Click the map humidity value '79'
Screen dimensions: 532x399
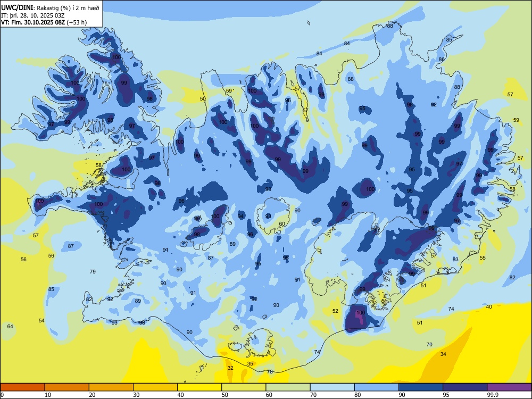pyautogui.click(x=93, y=271)
